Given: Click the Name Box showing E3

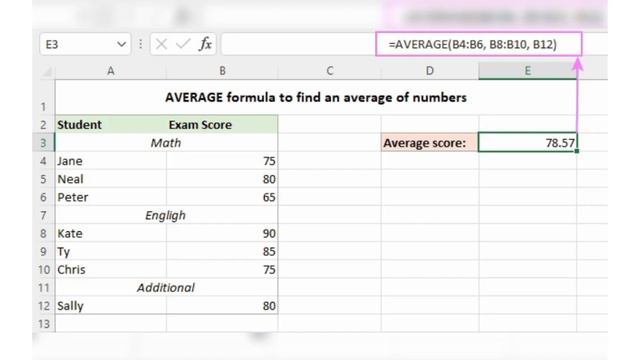Looking at the screenshot, I should 85,44.
